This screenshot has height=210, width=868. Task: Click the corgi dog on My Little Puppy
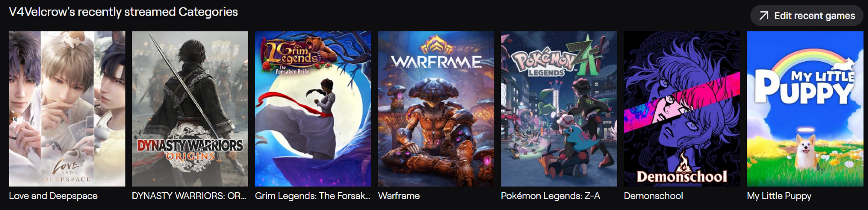[x=805, y=150]
